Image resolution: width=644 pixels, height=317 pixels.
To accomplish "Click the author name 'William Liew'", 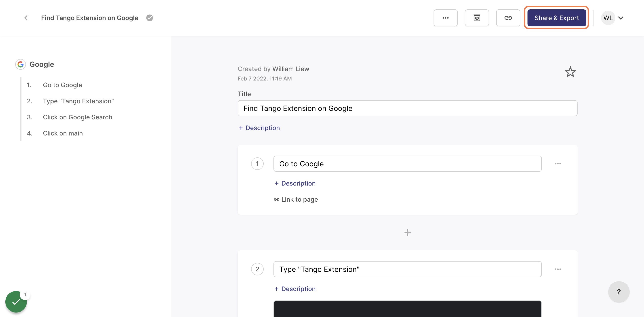I will pos(290,69).
